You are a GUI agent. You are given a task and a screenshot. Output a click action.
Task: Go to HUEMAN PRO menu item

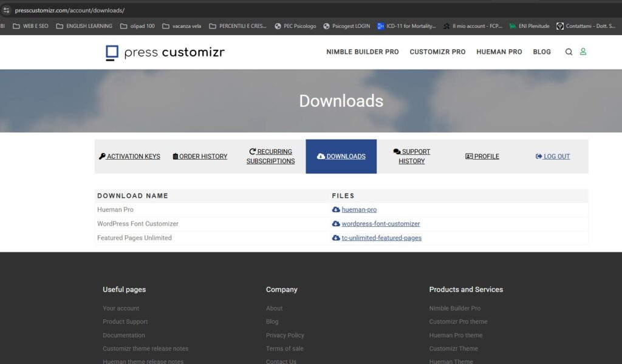[x=499, y=52]
